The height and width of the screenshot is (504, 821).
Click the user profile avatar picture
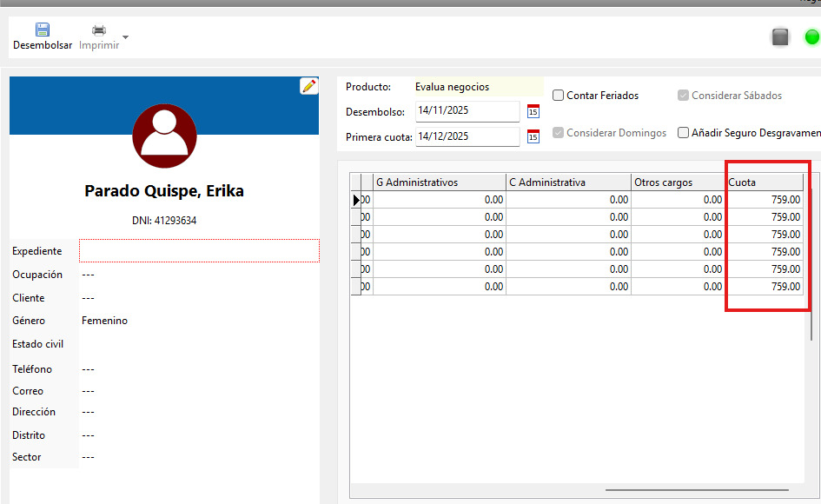click(164, 136)
